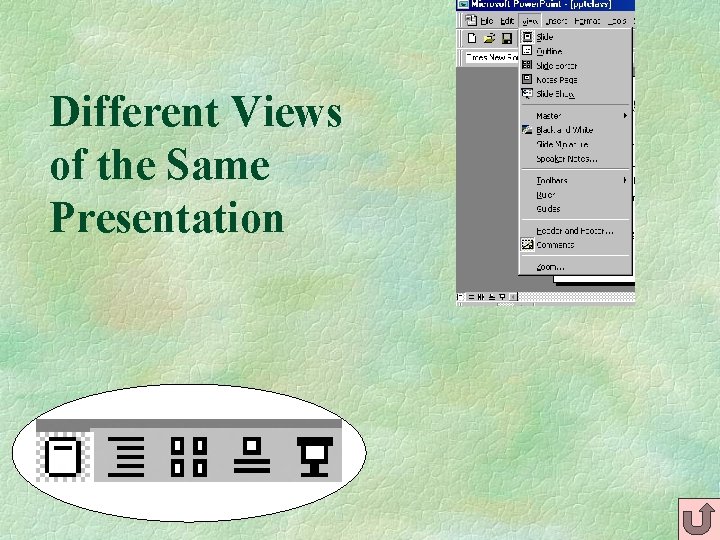This screenshot has height=540, width=720.
Task: Open Zoom from the View menu
Action: 576,267
